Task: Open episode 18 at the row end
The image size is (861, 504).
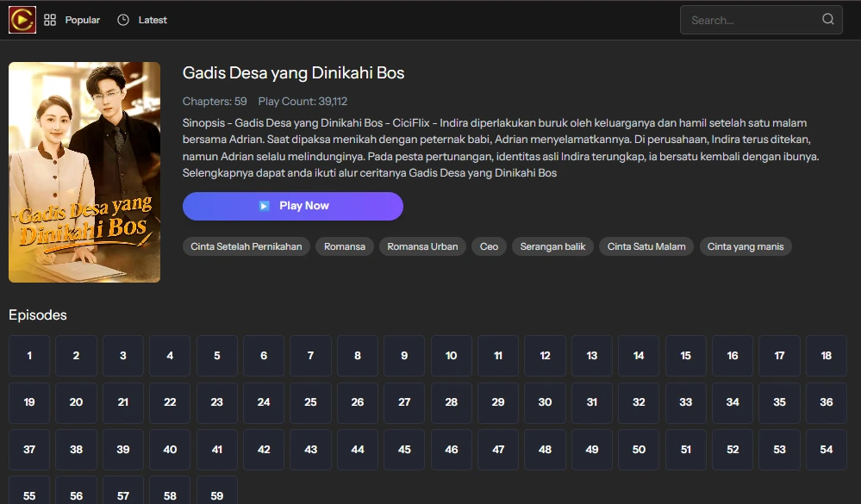Action: tap(826, 355)
